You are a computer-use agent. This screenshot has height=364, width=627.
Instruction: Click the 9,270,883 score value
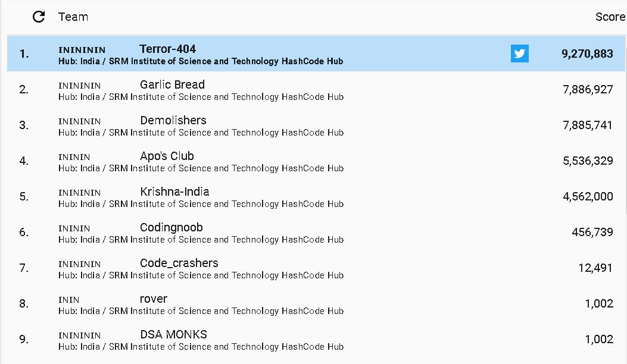click(587, 54)
